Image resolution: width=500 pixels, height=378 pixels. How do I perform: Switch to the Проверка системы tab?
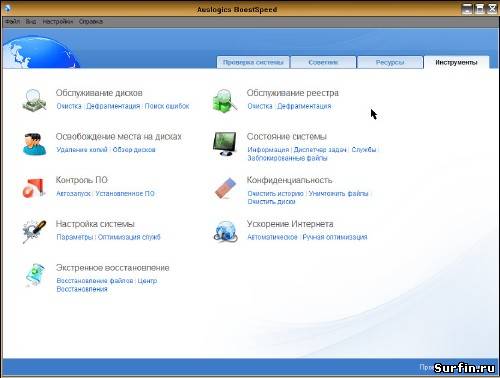click(253, 62)
